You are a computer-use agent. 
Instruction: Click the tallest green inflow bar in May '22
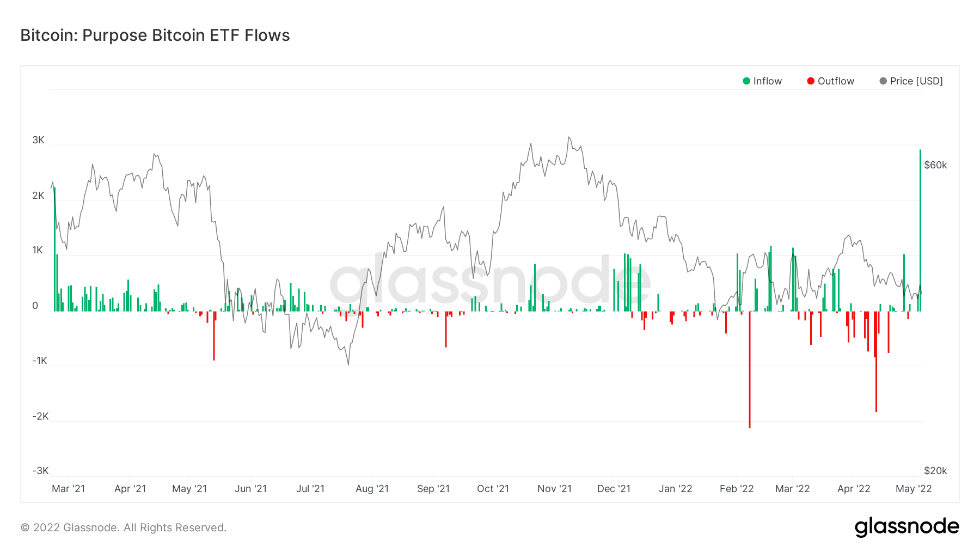pyautogui.click(x=920, y=230)
